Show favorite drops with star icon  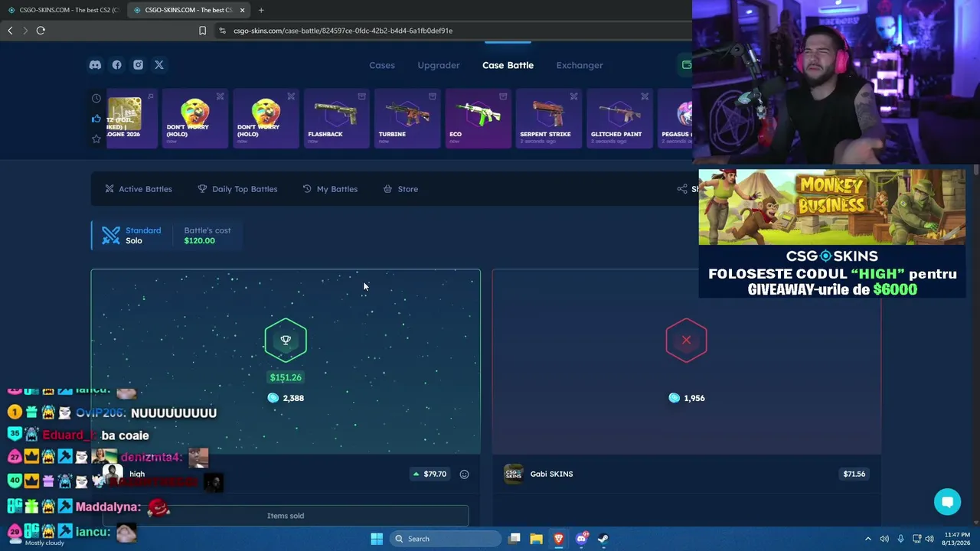(96, 139)
